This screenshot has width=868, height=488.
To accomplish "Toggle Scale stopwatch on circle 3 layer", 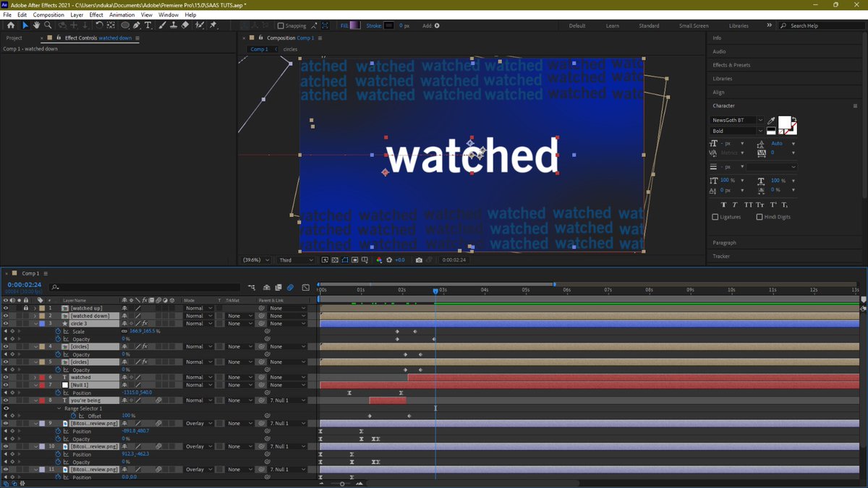I will [x=59, y=331].
